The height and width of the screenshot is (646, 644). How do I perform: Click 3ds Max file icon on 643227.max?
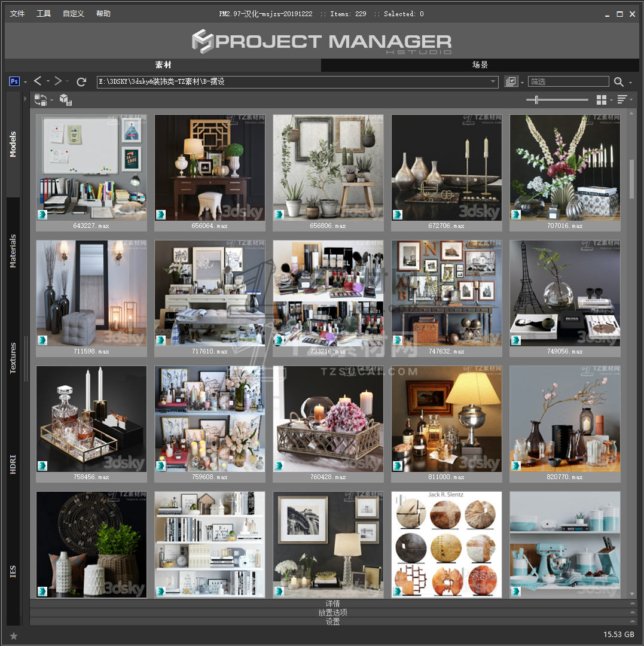coord(42,215)
